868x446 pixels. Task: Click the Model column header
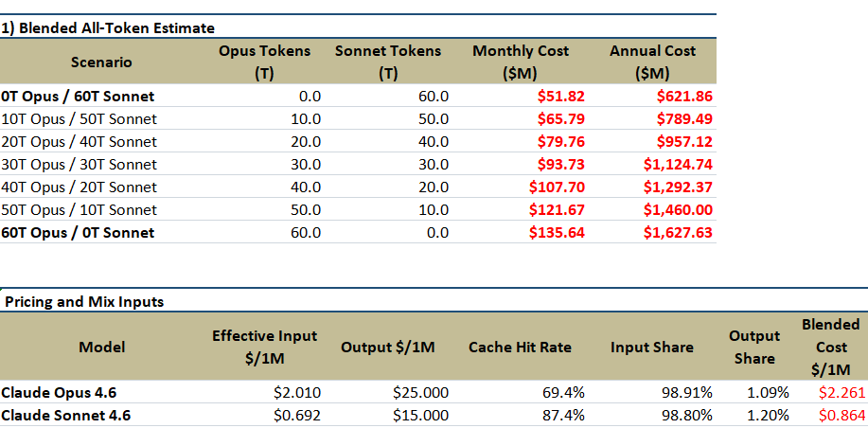tap(102, 347)
